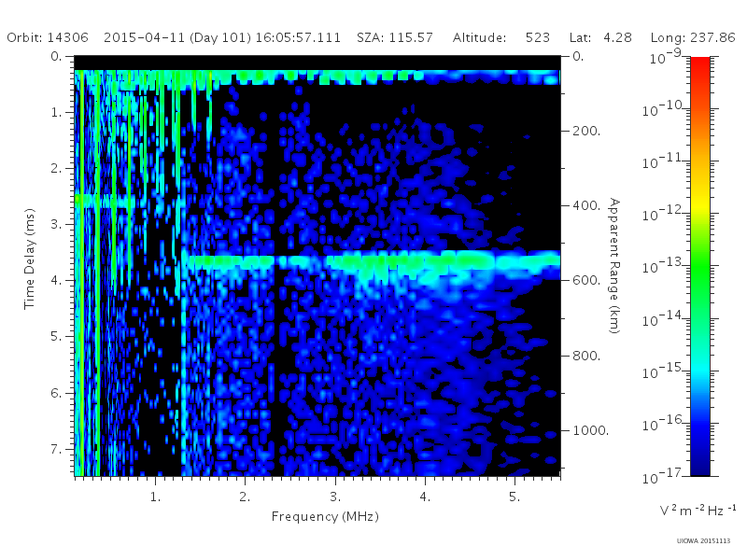Click the '3.' tick on frequency axis
Viewport: 747px width, 560px height.
pos(335,497)
